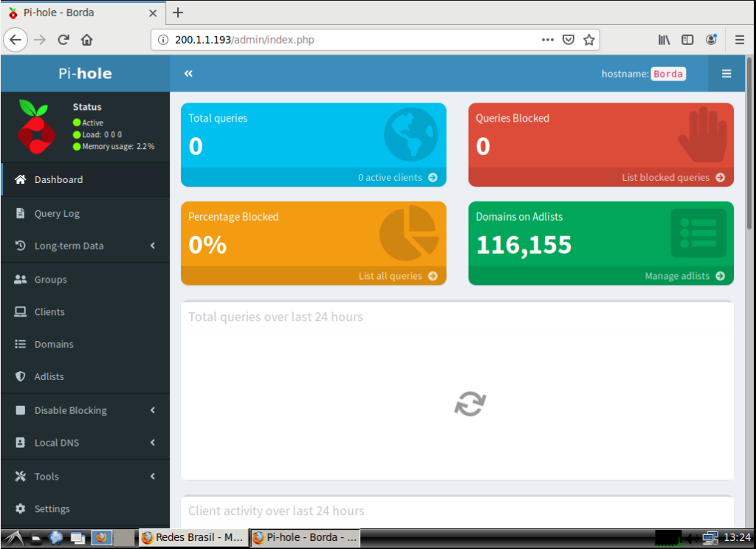Click the page vertical scrollbar thumb
756x549 pixels.
pyautogui.click(x=749, y=142)
